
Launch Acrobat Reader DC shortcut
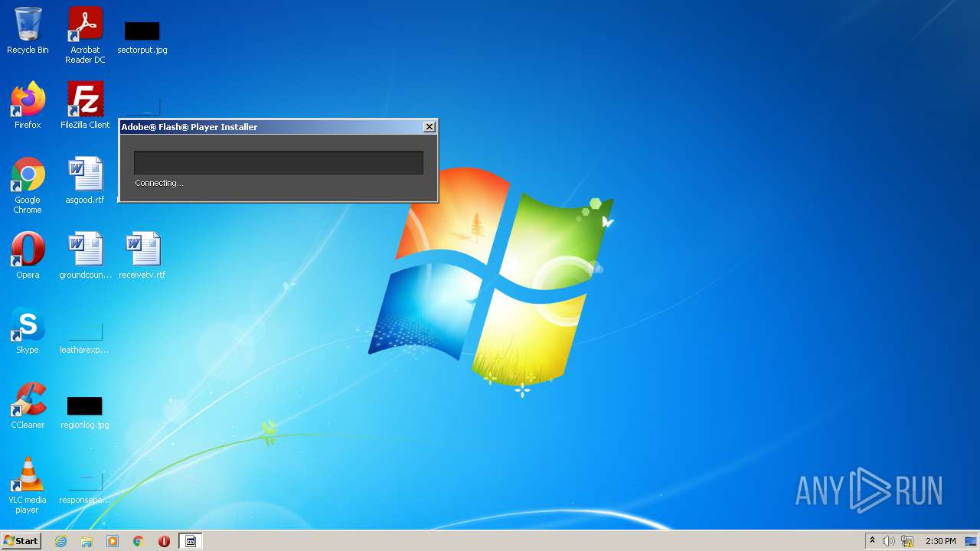click(85, 34)
